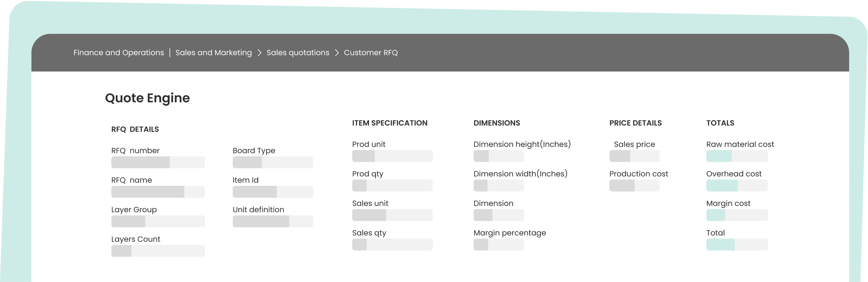This screenshot has height=282, width=868.
Task: Select the Margin percentage field
Action: pyautogui.click(x=498, y=245)
